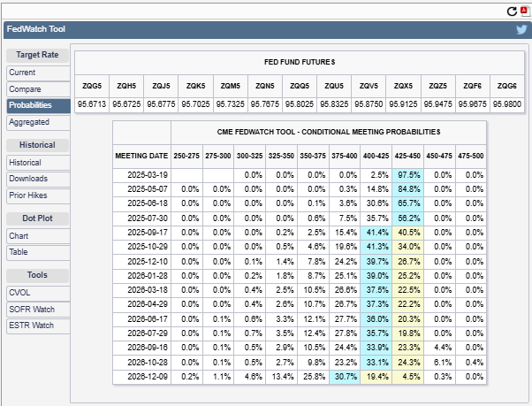This screenshot has height=406, width=532.
Task: Open the Dot Plot Chart
Action: 38,236
